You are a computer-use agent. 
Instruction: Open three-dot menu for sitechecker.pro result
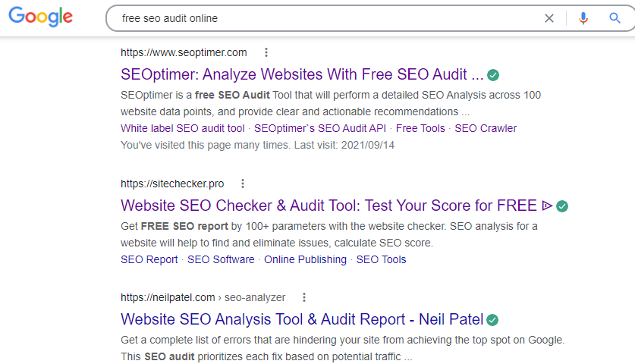pos(243,184)
